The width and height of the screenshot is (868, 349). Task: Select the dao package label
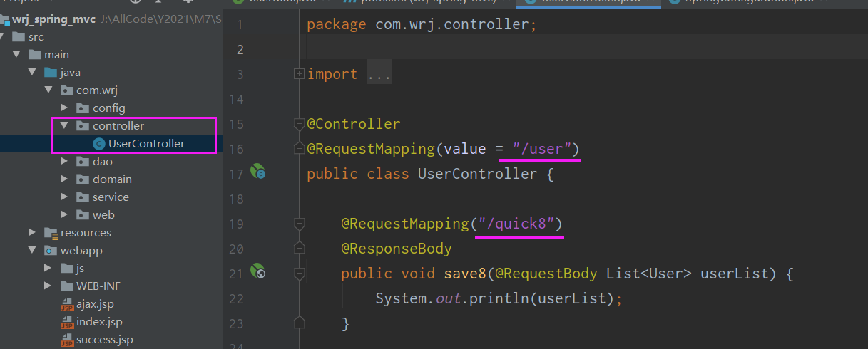(103, 162)
